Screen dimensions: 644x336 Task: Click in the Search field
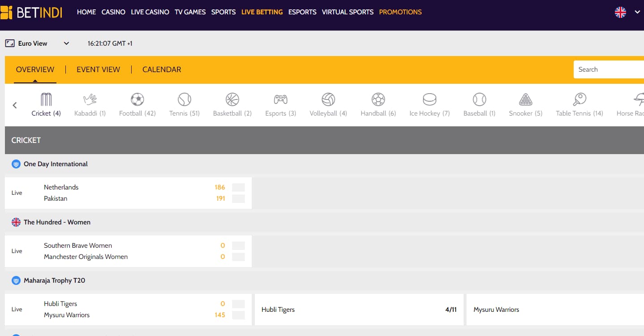pos(609,69)
